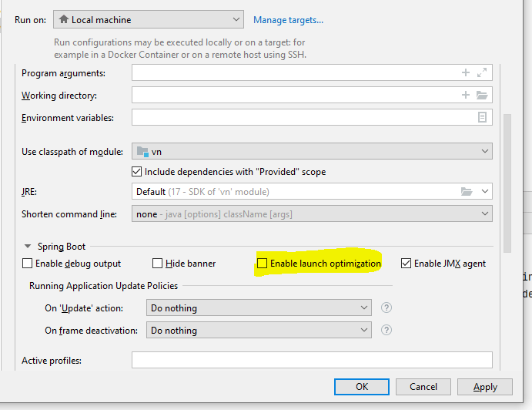Click the plus icon in Working directory field
The width and height of the screenshot is (532, 410).
[466, 95]
